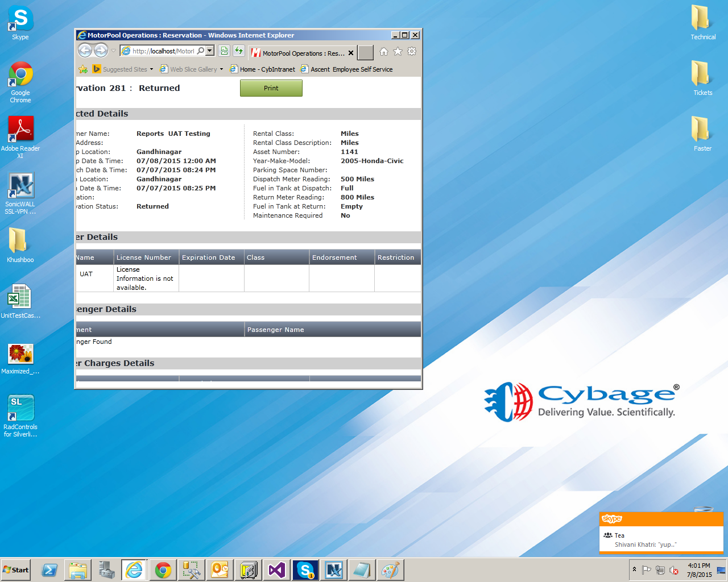Open Internet Explorer Tools gear menu

(x=412, y=52)
